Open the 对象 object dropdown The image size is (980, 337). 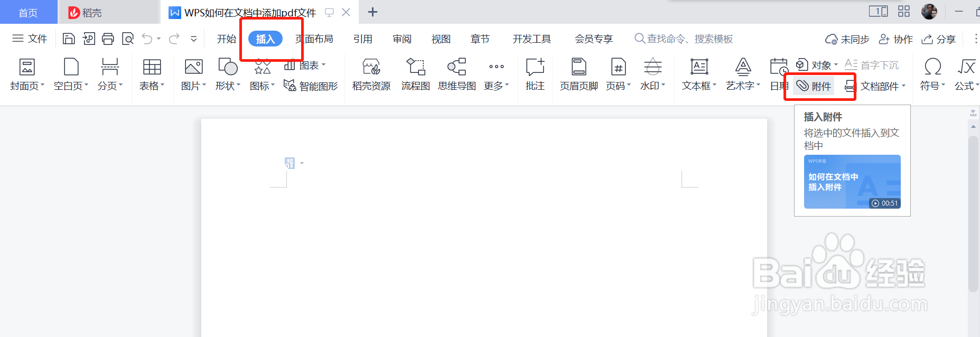click(x=817, y=65)
